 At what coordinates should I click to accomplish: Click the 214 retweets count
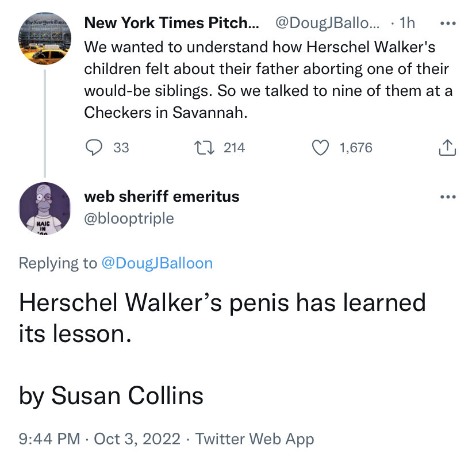234,148
